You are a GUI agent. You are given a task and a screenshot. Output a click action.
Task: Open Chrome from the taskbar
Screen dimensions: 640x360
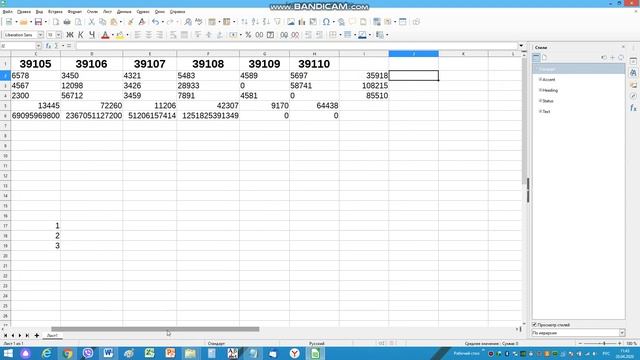coord(67,353)
